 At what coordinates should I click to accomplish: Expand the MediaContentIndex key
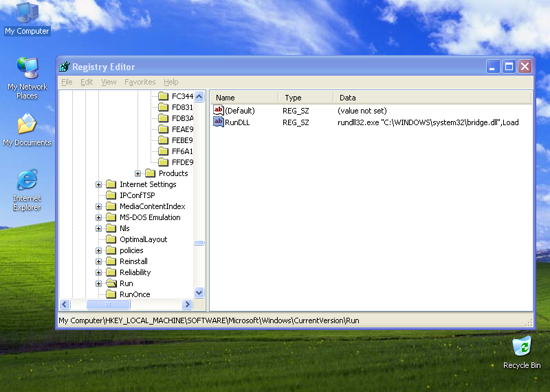pos(98,207)
